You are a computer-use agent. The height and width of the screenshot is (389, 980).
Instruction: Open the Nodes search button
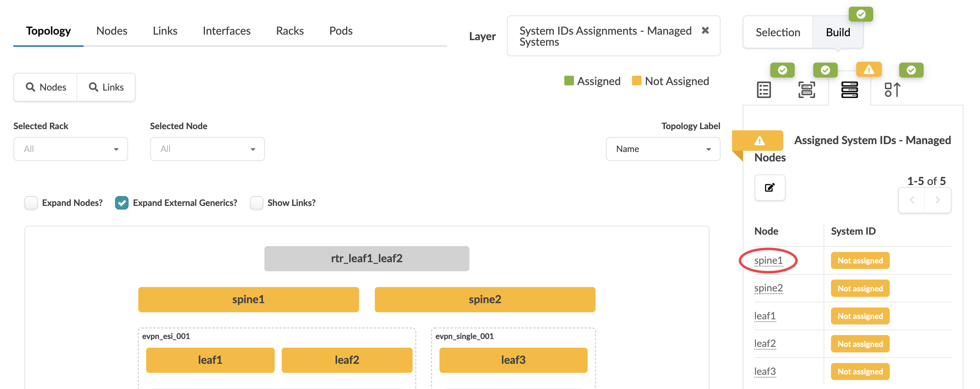[x=46, y=87]
